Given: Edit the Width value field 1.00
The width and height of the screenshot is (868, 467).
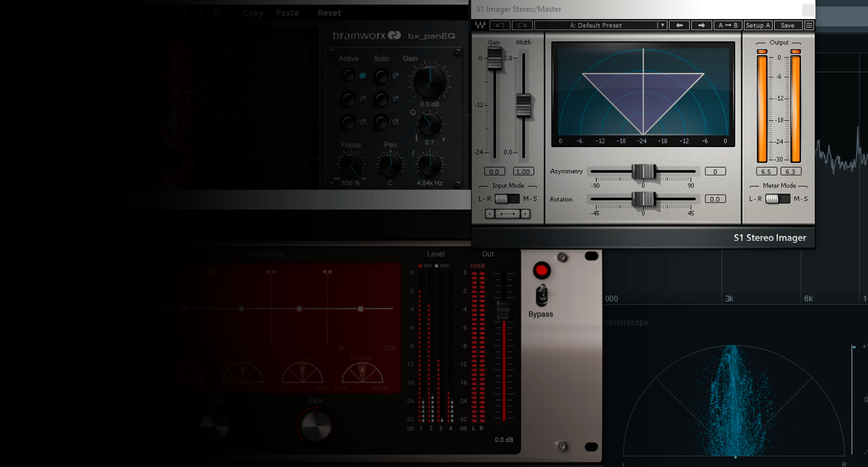Looking at the screenshot, I should pyautogui.click(x=523, y=171).
